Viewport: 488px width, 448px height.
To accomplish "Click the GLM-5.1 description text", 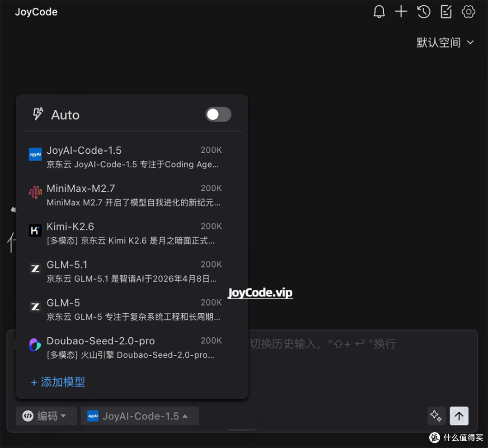I will [x=131, y=278].
